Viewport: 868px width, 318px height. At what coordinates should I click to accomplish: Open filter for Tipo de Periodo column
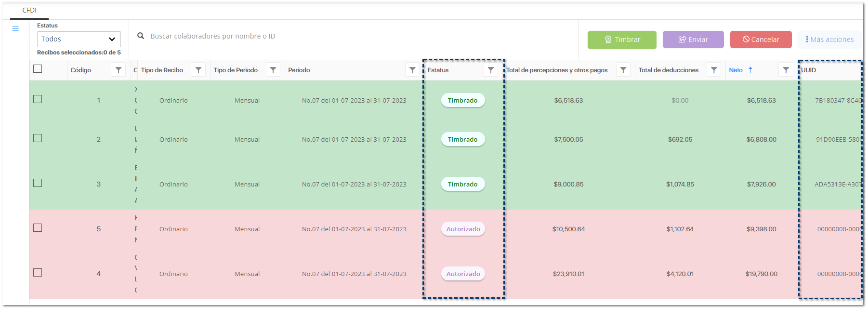click(x=273, y=70)
